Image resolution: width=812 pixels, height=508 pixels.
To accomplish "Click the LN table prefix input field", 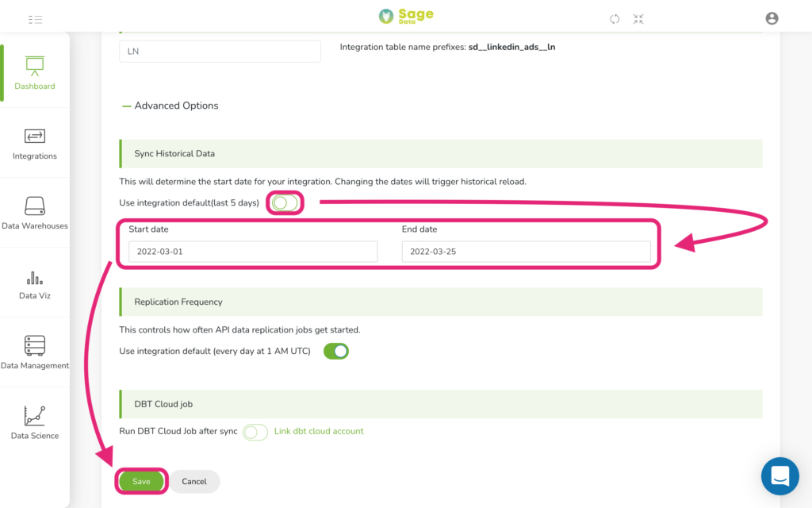I will pos(220,52).
